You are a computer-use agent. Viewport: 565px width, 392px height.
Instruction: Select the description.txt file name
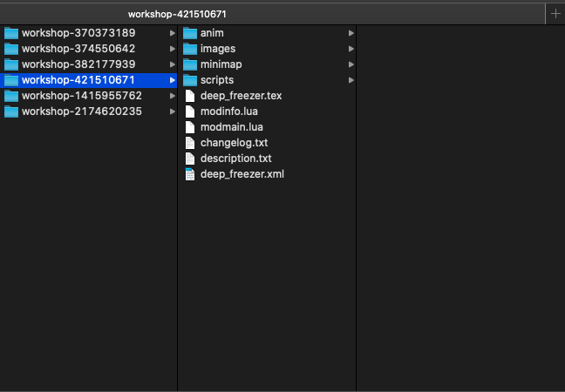point(236,158)
